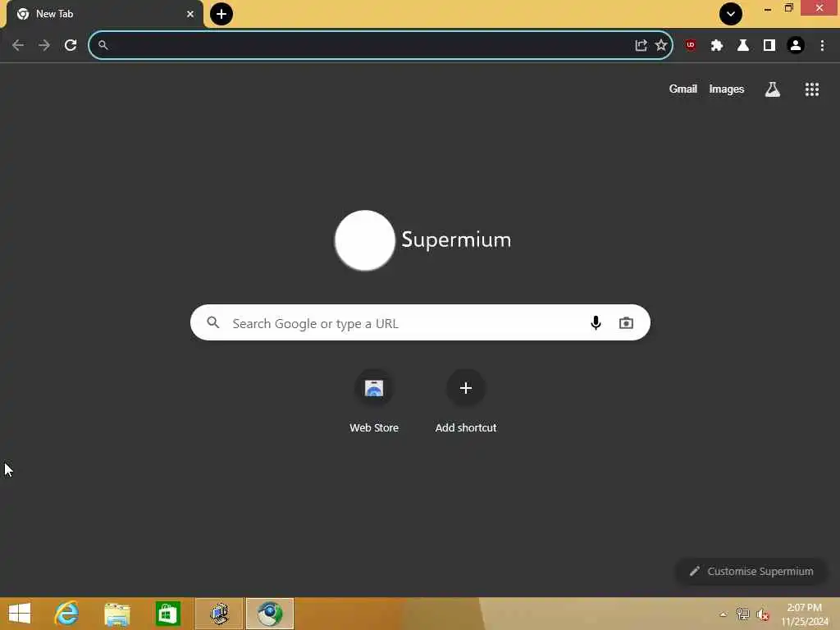Viewport: 840px width, 630px height.
Task: Click the magnifier icon in page search box
Action: click(213, 322)
